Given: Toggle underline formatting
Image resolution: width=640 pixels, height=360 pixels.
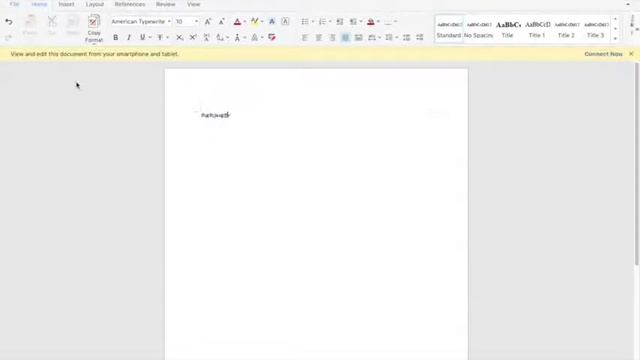Looking at the screenshot, I should pos(142,37).
